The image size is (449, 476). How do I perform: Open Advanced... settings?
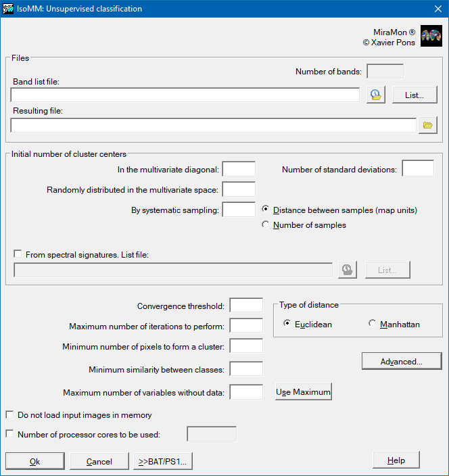click(x=401, y=362)
